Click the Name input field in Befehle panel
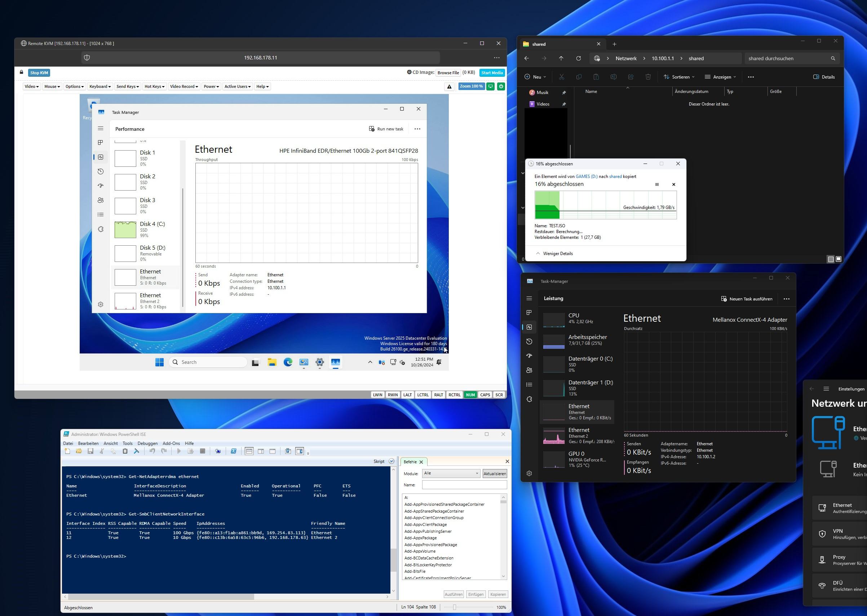The image size is (867, 616). (x=464, y=485)
